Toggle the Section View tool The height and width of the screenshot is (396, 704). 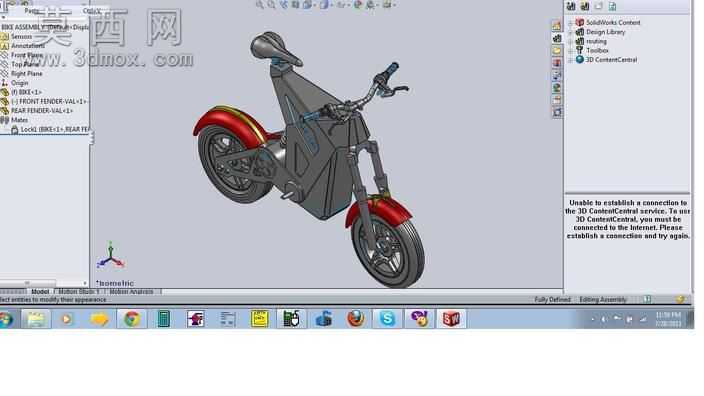(295, 4)
